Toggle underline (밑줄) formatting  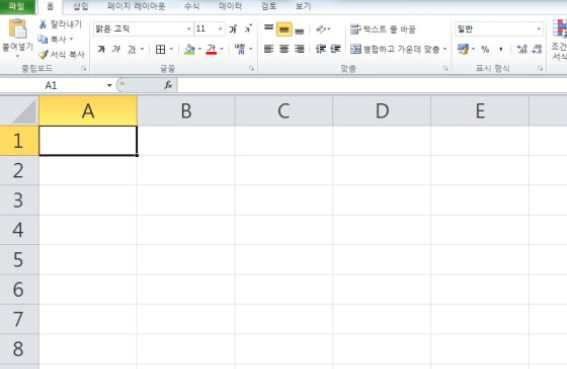click(x=132, y=49)
